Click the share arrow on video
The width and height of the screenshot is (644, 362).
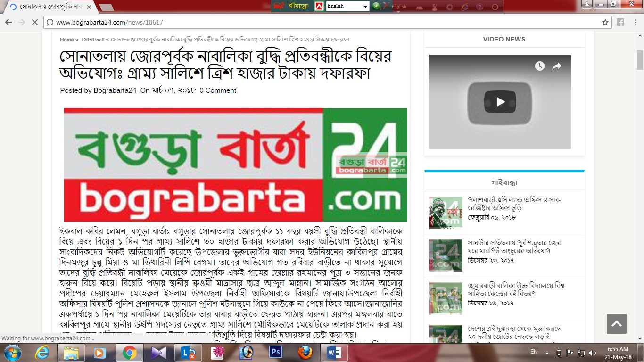click(x=557, y=66)
